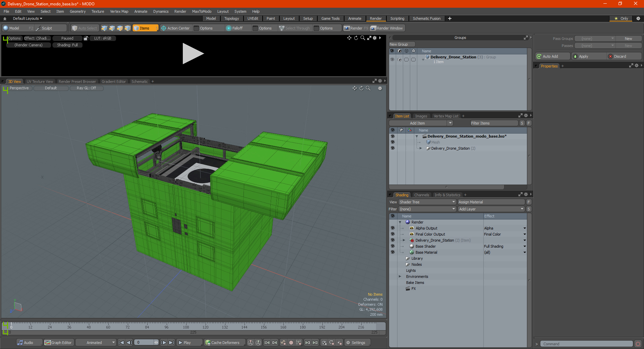Open the UV Texture View tab
This screenshot has width=644, height=349.
pos(40,82)
